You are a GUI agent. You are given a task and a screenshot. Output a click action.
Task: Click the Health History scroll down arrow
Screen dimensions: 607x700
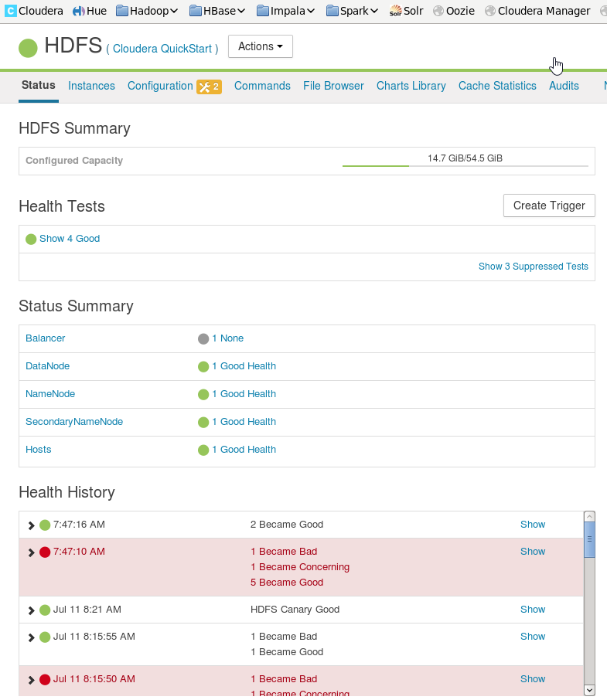click(589, 690)
